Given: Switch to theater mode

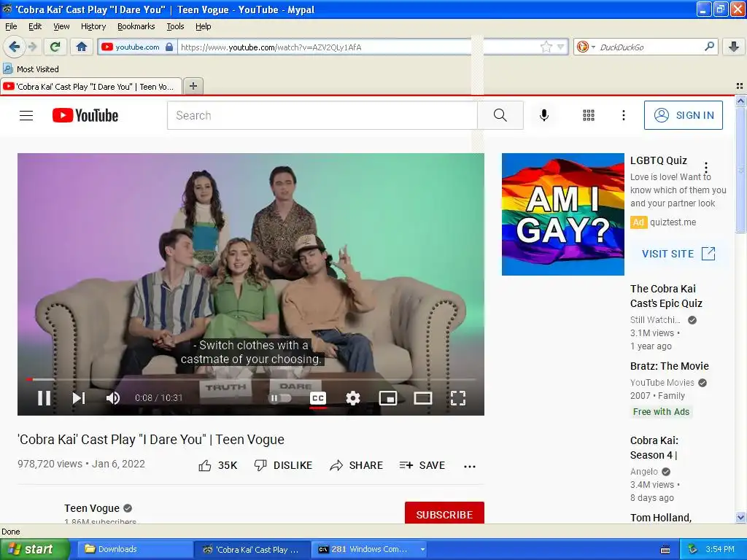Looking at the screenshot, I should [x=422, y=398].
